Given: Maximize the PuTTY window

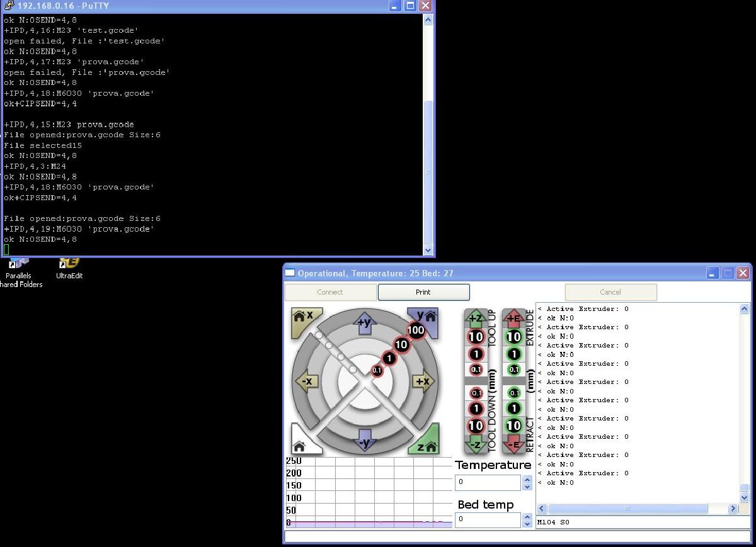Looking at the screenshot, I should [410, 6].
